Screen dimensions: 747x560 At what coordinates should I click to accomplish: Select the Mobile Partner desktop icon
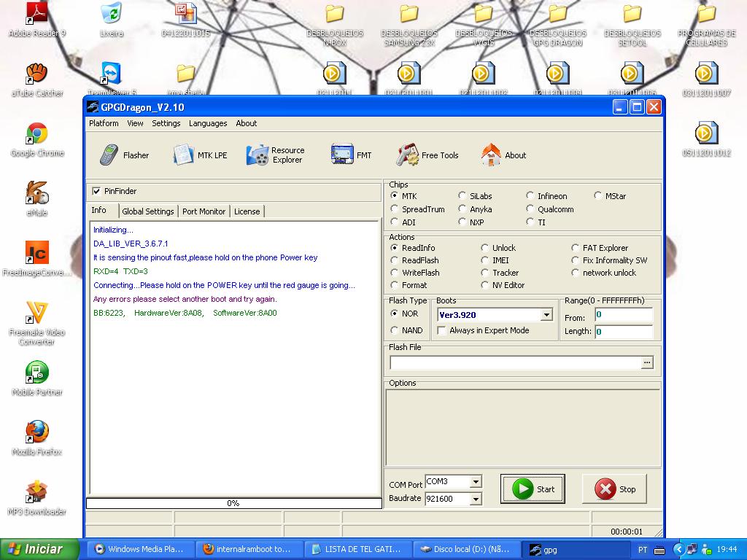pyautogui.click(x=36, y=378)
